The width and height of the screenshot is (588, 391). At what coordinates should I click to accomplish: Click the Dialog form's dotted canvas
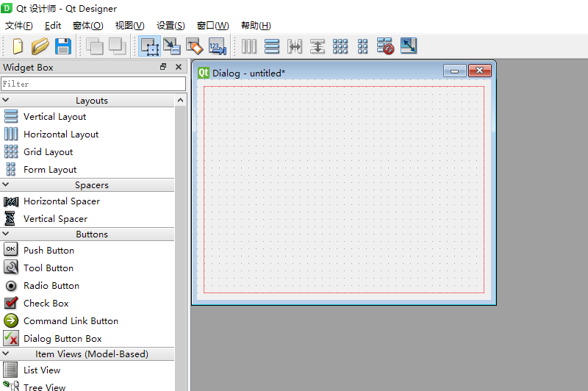coord(344,190)
